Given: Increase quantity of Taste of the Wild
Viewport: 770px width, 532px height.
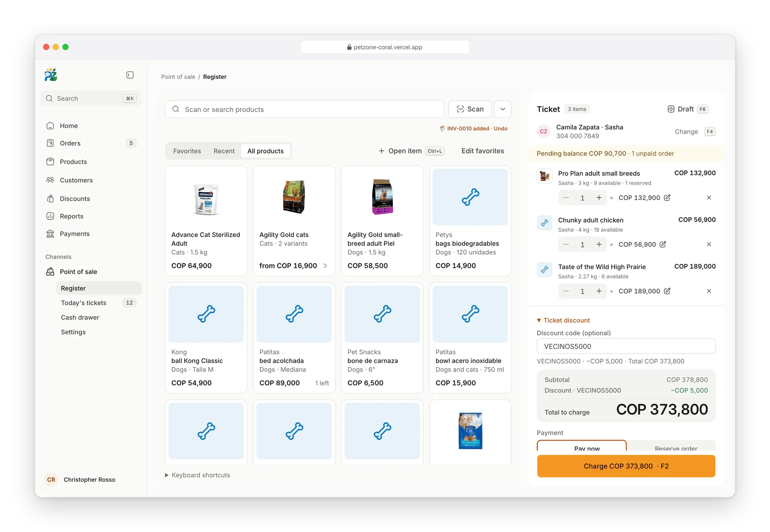Looking at the screenshot, I should tap(599, 291).
